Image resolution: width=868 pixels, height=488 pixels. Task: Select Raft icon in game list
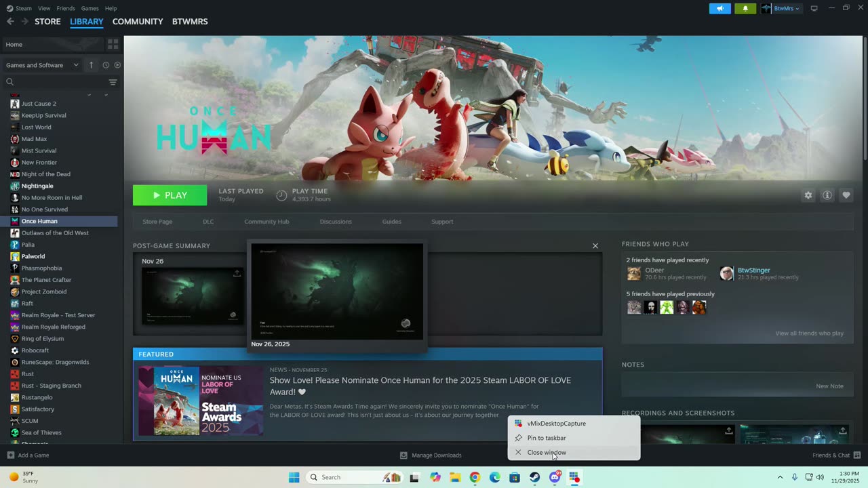click(x=15, y=304)
